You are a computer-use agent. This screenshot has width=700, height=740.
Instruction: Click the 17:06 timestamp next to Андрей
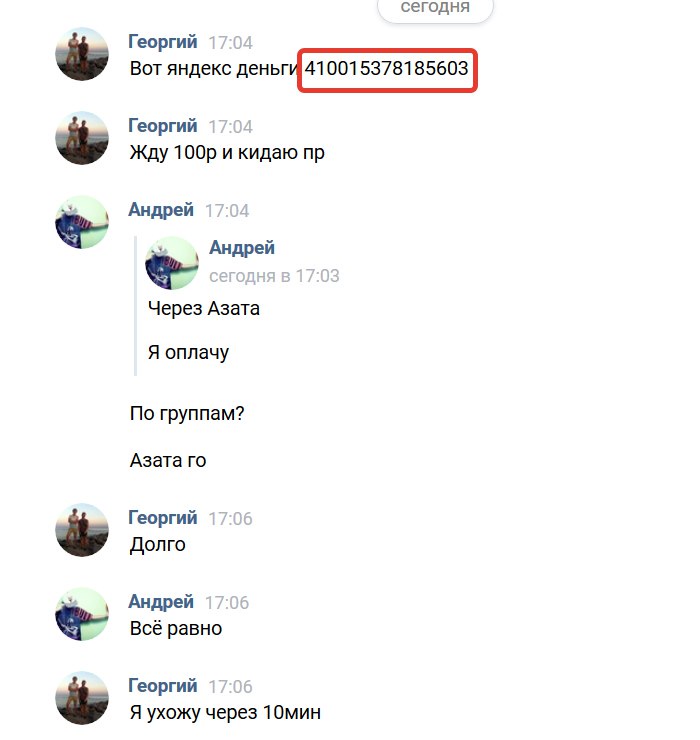click(x=227, y=603)
